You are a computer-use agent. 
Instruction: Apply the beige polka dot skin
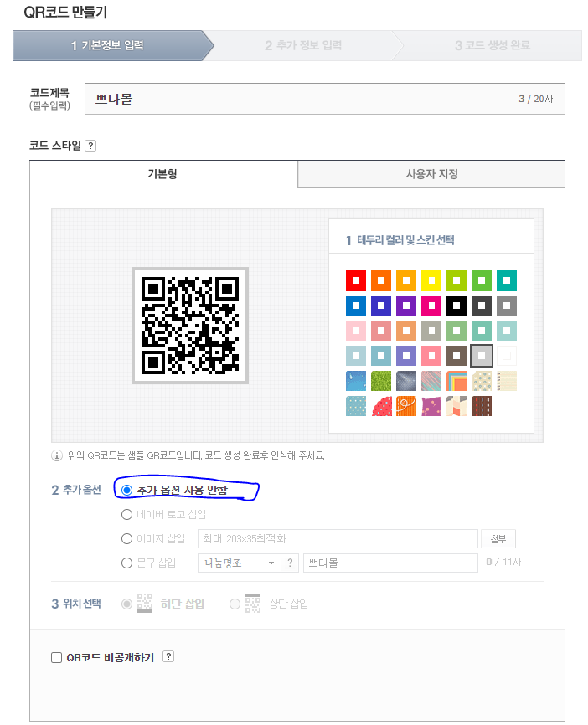[x=481, y=381]
